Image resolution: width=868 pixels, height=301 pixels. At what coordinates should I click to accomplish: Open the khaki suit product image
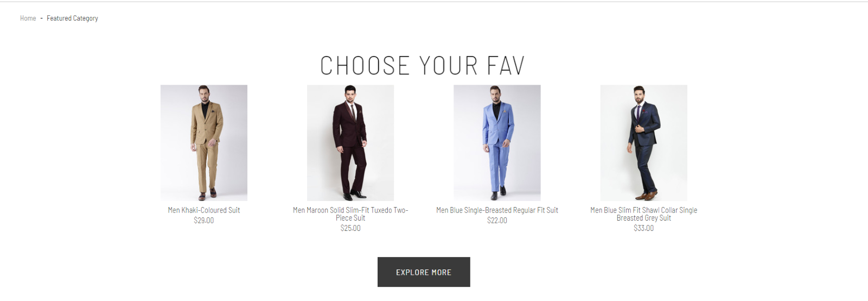coord(204,142)
